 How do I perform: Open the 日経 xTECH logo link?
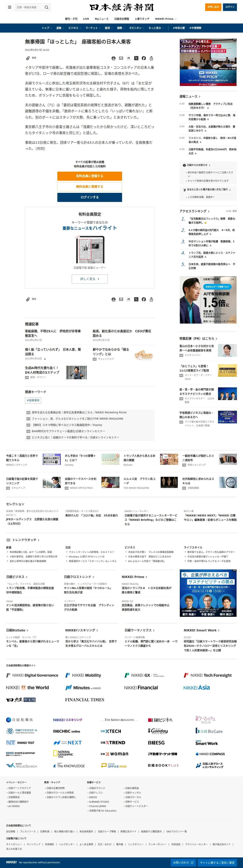point(111,731)
